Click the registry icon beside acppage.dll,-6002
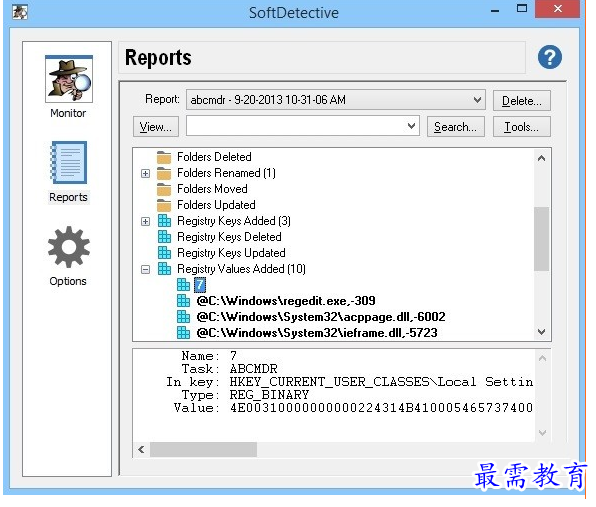The image size is (596, 507). [x=183, y=317]
